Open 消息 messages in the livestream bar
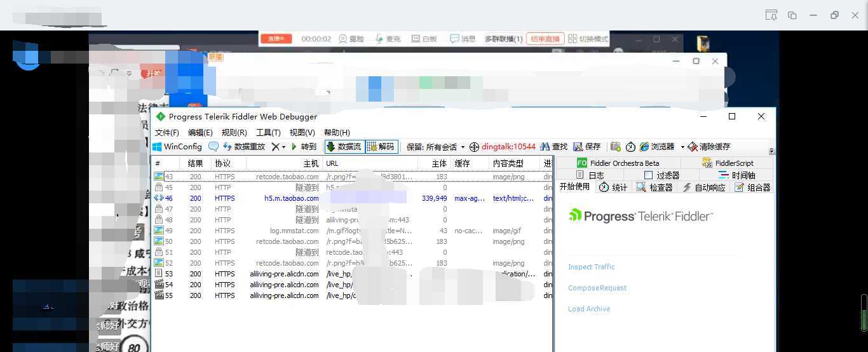The width and height of the screenshot is (868, 352). point(463,39)
